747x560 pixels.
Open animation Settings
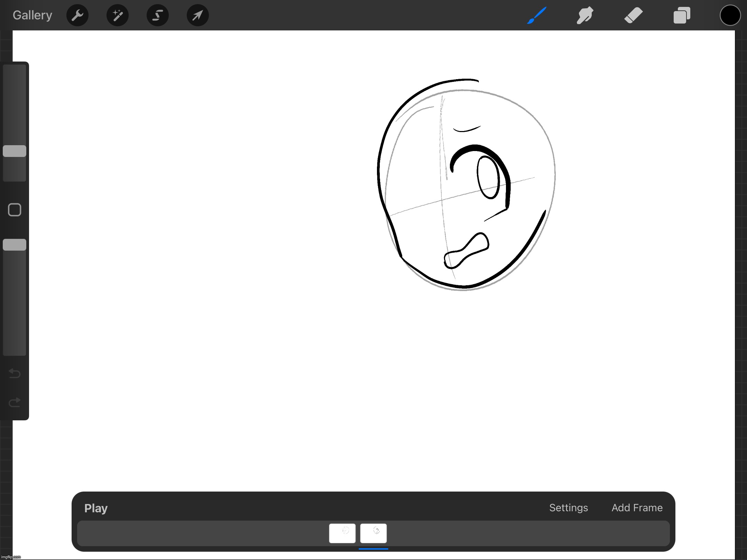[569, 508]
